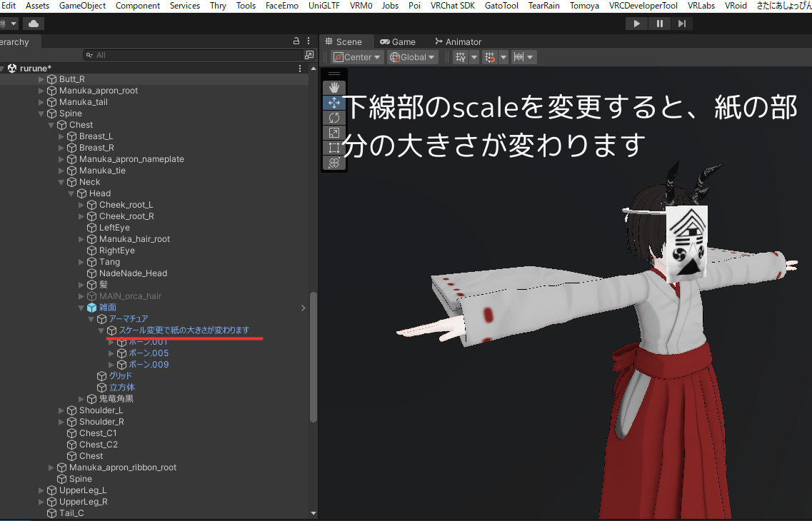Select the Move tool in scene toolbar
This screenshot has width=812, height=521.
click(x=334, y=103)
